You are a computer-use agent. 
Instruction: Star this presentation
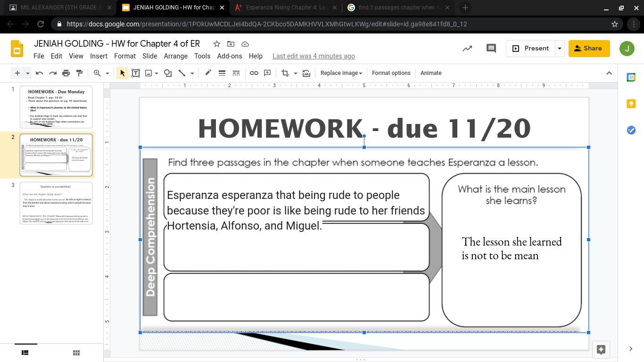[216, 44]
